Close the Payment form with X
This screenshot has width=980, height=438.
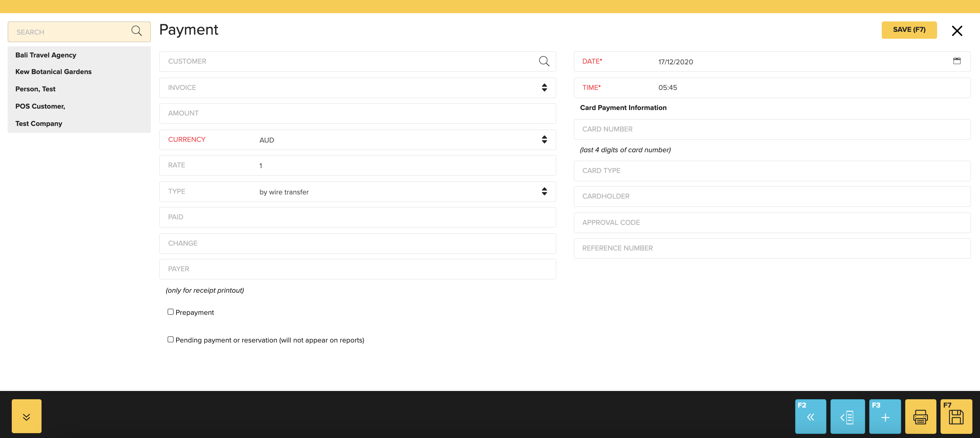coord(957,31)
